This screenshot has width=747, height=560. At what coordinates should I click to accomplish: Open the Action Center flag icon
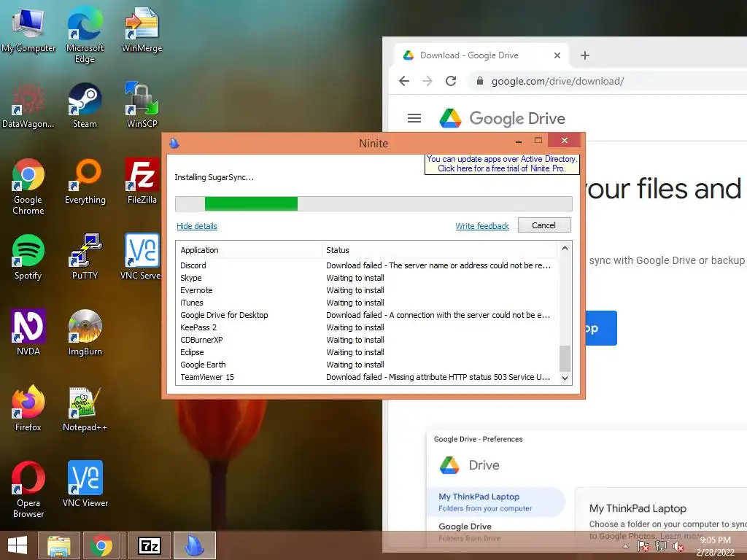(x=643, y=547)
